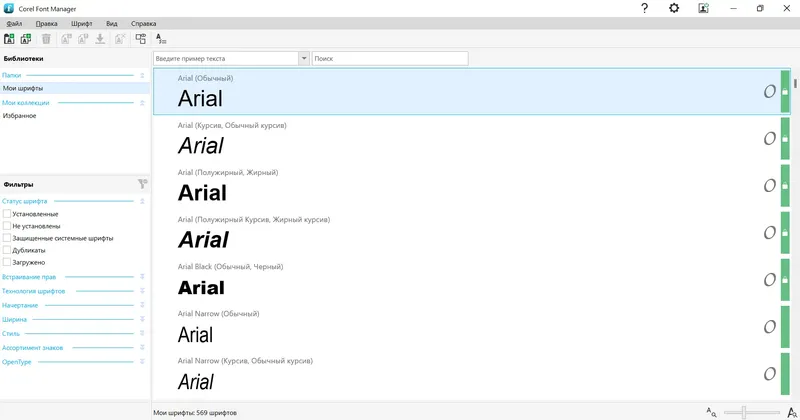This screenshot has width=800, height=420.
Task: Click the font page icon left of the download arrow
Action: point(83,39)
